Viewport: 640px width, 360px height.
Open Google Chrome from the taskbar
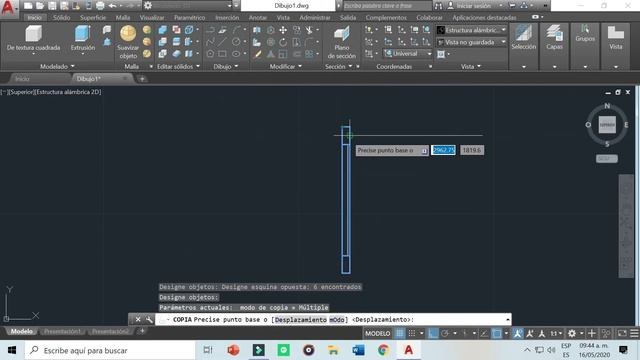pyautogui.click(x=383, y=350)
